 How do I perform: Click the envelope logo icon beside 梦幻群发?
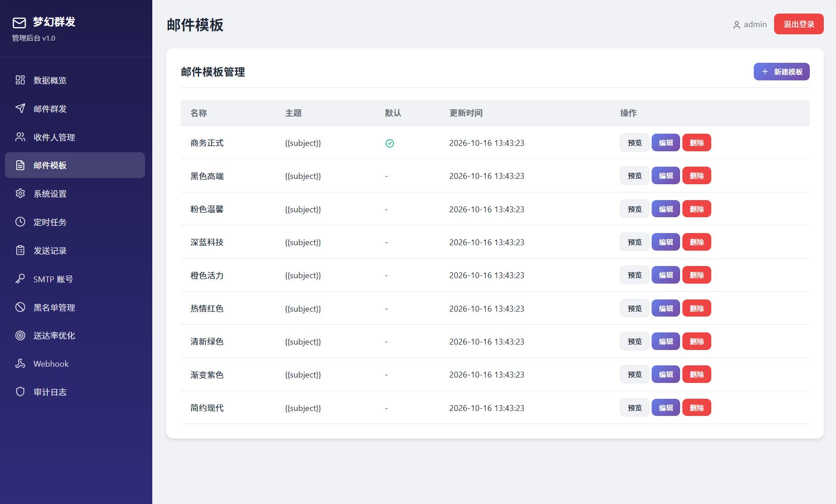click(x=19, y=23)
